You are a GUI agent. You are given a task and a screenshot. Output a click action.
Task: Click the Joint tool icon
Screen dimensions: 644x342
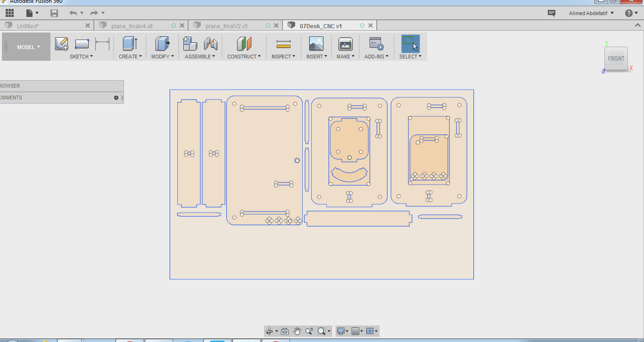[x=211, y=44]
